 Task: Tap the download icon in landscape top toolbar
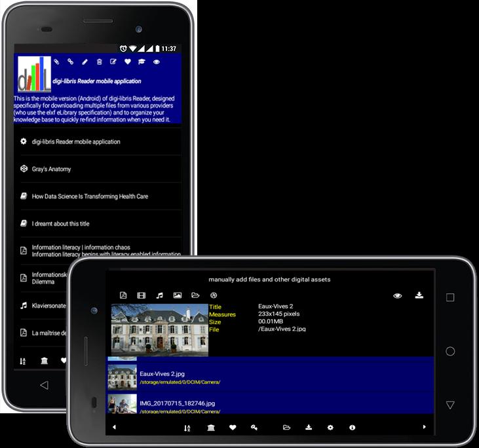[x=419, y=295]
